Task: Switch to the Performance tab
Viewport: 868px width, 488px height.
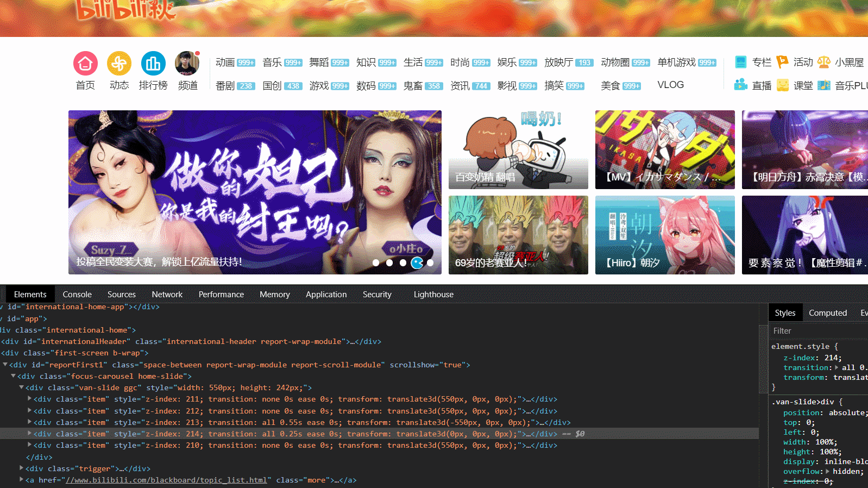Action: 221,295
